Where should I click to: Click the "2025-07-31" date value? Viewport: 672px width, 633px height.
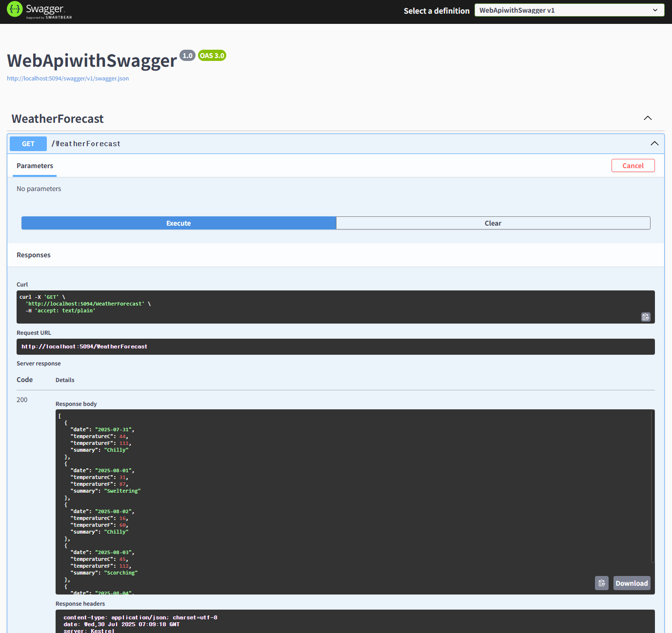(113, 430)
